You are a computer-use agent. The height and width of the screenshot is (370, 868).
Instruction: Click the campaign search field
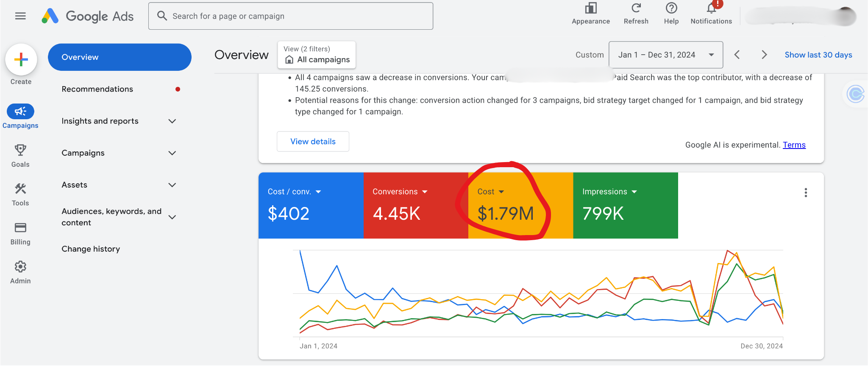click(291, 16)
